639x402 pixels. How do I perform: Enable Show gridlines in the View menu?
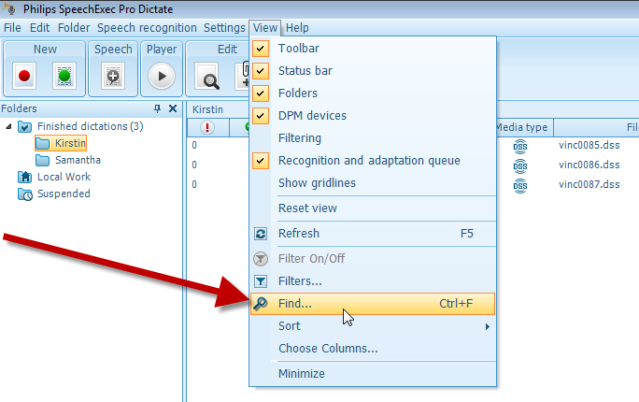click(x=317, y=183)
